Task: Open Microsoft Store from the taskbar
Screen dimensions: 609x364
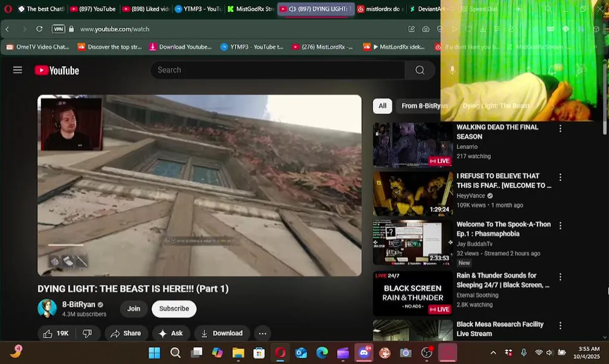Action: (259, 352)
